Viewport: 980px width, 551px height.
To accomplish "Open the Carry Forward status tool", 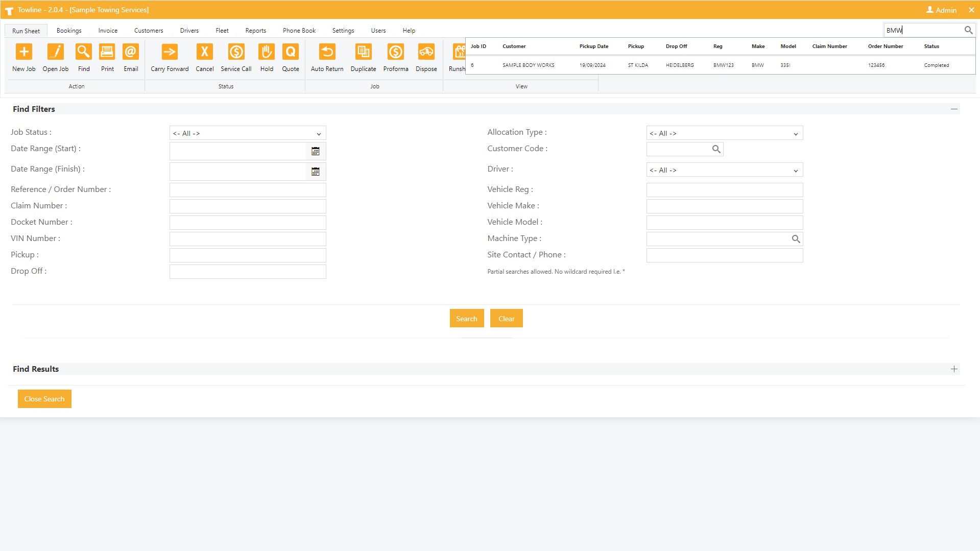I will (x=170, y=52).
